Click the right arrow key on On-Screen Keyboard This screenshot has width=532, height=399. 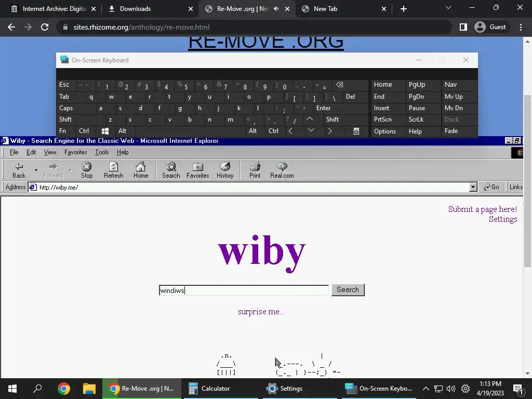point(329,131)
